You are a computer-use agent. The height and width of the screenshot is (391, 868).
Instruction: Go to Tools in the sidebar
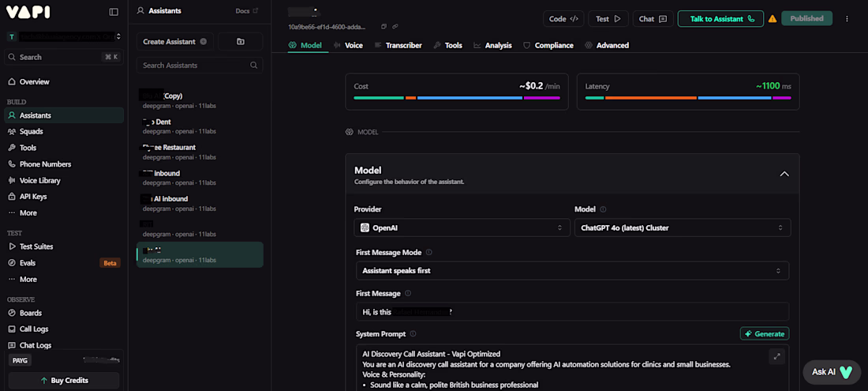click(x=64, y=148)
